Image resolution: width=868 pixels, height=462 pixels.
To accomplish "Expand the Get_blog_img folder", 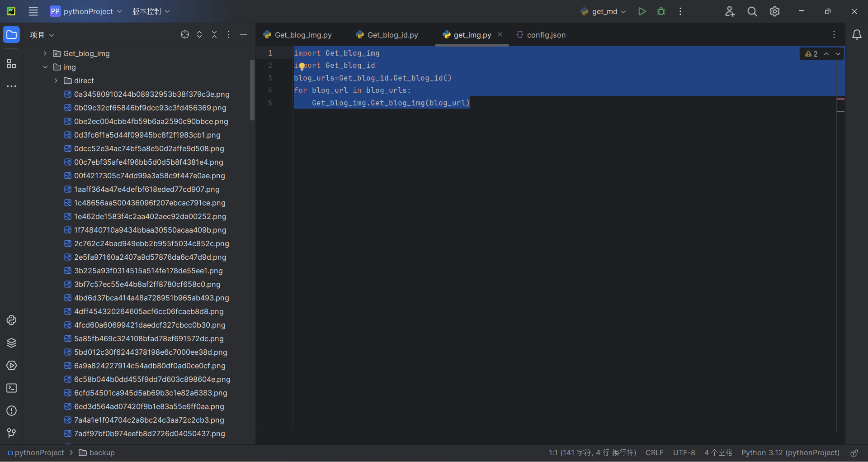I will 45,53.
